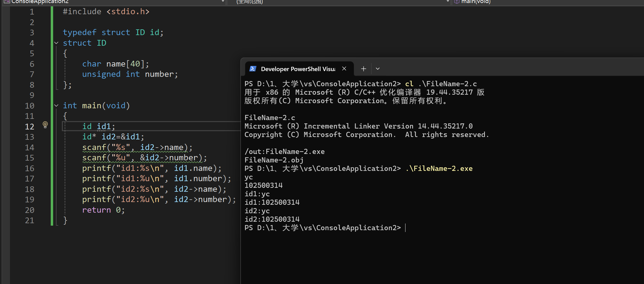
Task: Click '.\FileName-2.exe' command in terminal
Action: (439, 168)
